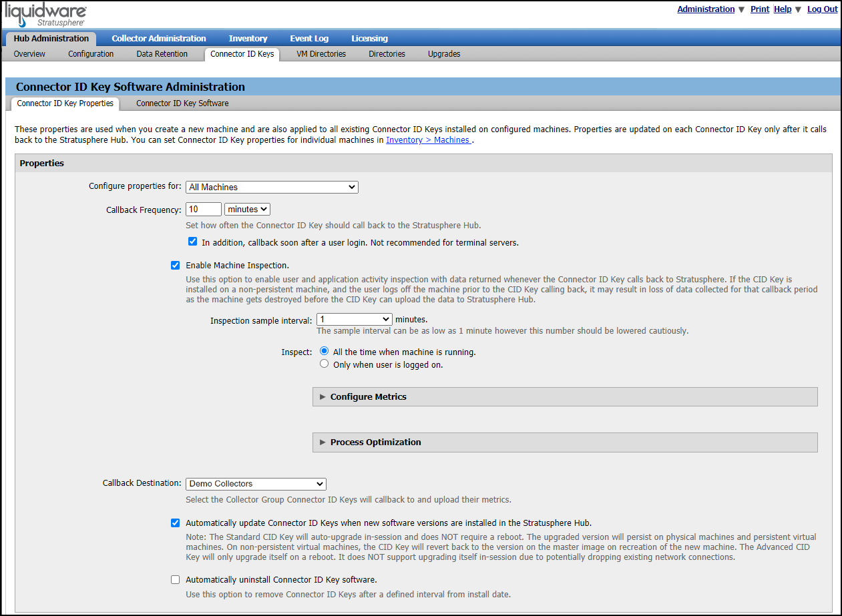Click the Log Out link

(x=822, y=9)
